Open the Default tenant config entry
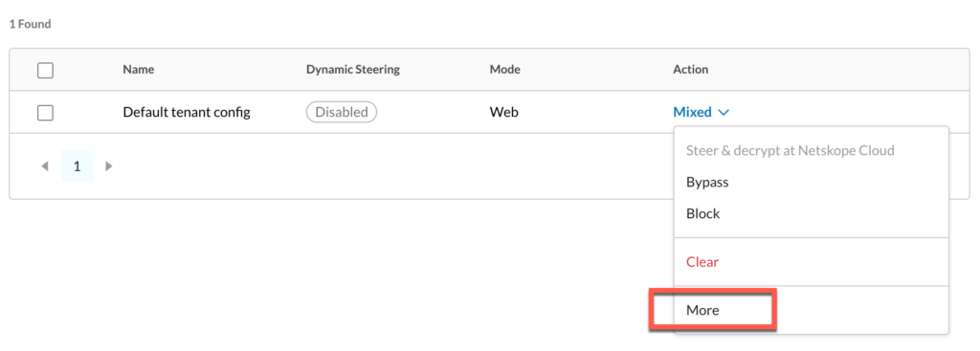 pyautogui.click(x=187, y=113)
